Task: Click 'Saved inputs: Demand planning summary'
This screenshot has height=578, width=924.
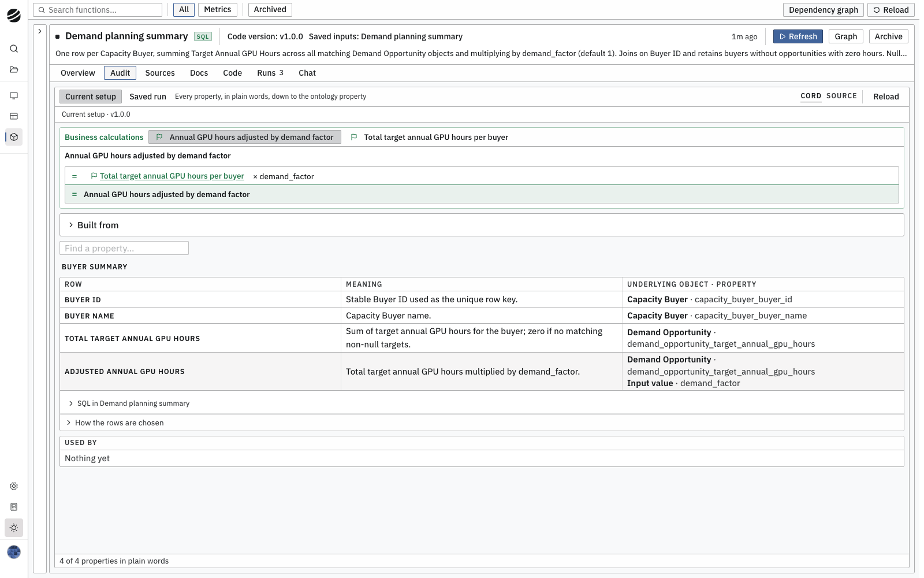Action: point(386,36)
